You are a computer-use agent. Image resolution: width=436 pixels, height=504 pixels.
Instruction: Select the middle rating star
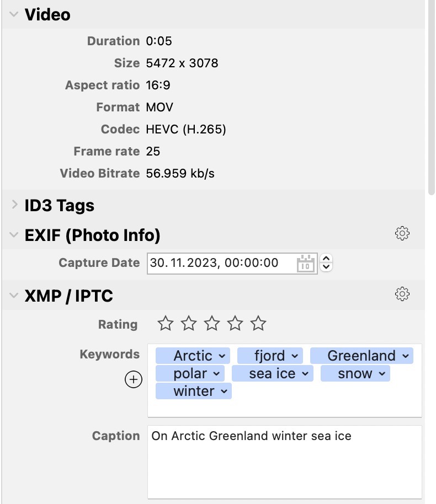click(211, 324)
